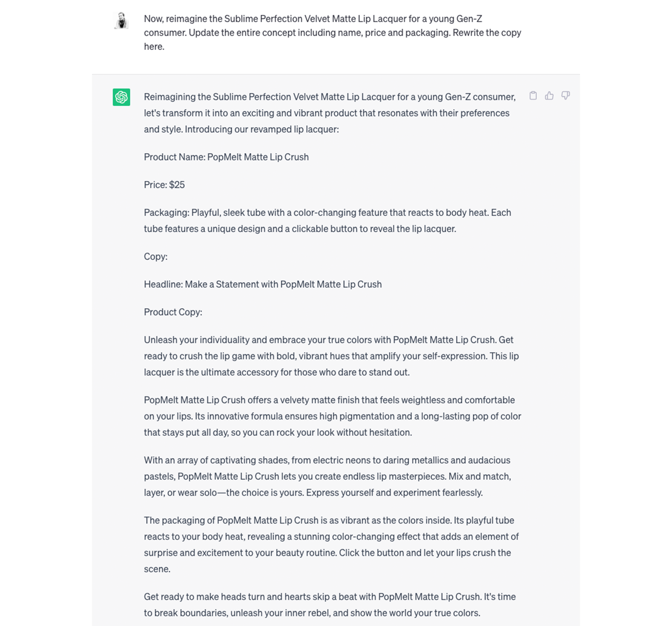Click the 'Packaging: Playful, sleek tube' paragraph
The image size is (672, 626).
click(327, 220)
